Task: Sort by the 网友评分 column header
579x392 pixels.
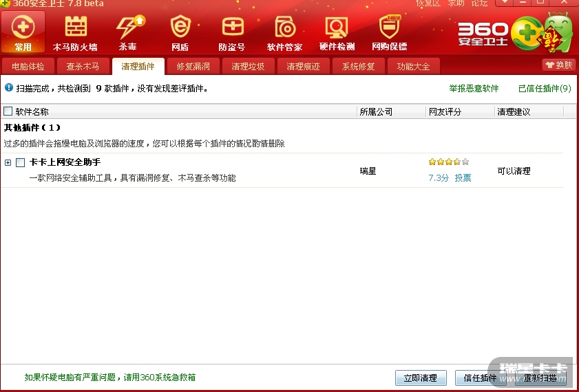Action: [461, 111]
